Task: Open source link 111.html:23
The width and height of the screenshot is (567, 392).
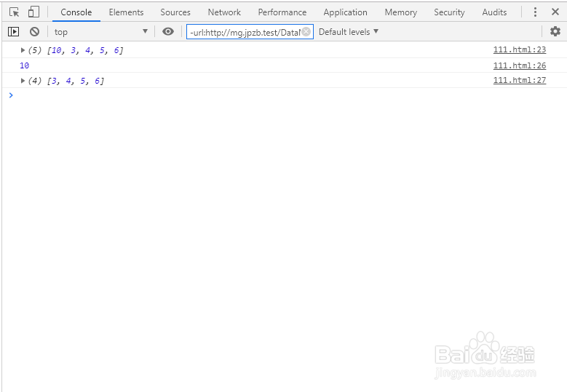Action: pyautogui.click(x=520, y=50)
